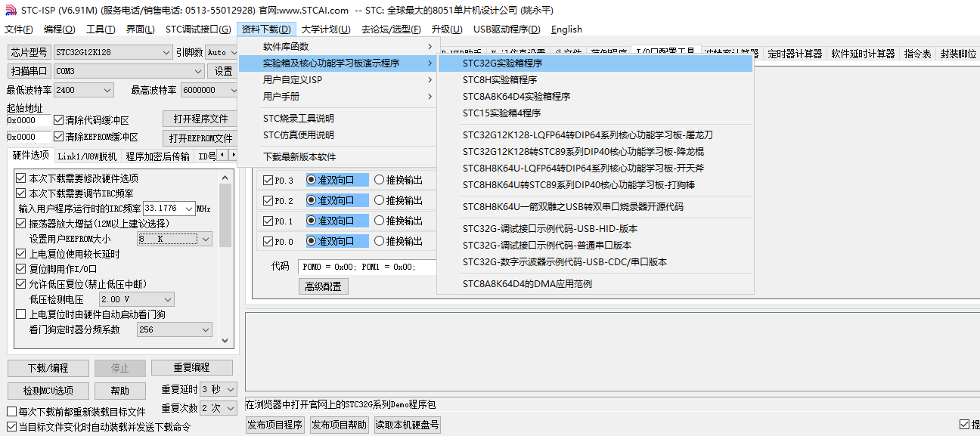This screenshot has height=436, width=980.
Task: Select the 屠龙刀 learning board entry
Action: (x=596, y=135)
